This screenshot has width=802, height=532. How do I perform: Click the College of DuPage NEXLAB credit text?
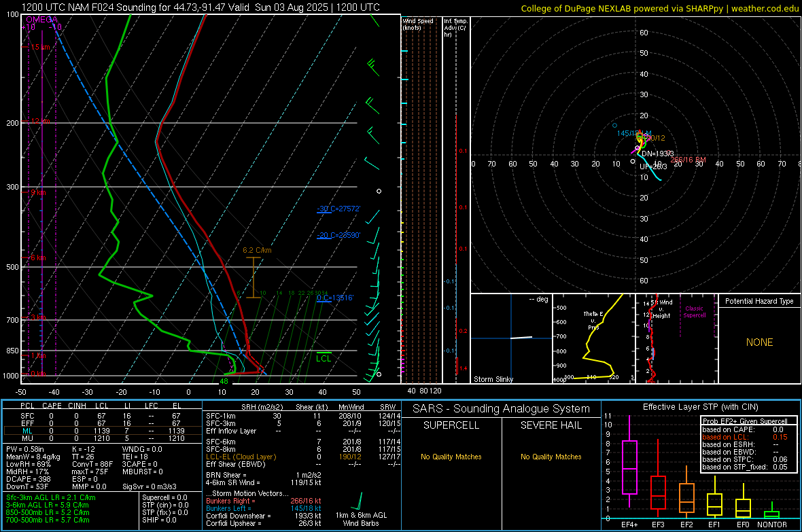[660, 8]
